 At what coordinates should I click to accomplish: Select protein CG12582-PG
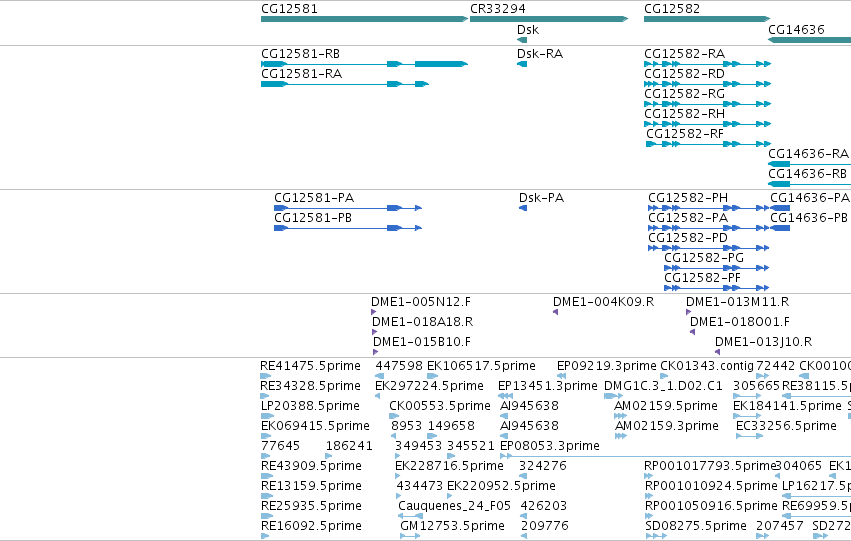click(x=716, y=268)
